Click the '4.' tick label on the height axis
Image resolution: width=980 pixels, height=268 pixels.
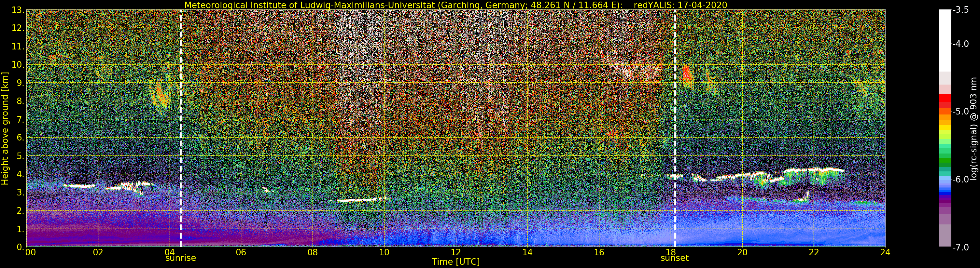tap(20, 174)
